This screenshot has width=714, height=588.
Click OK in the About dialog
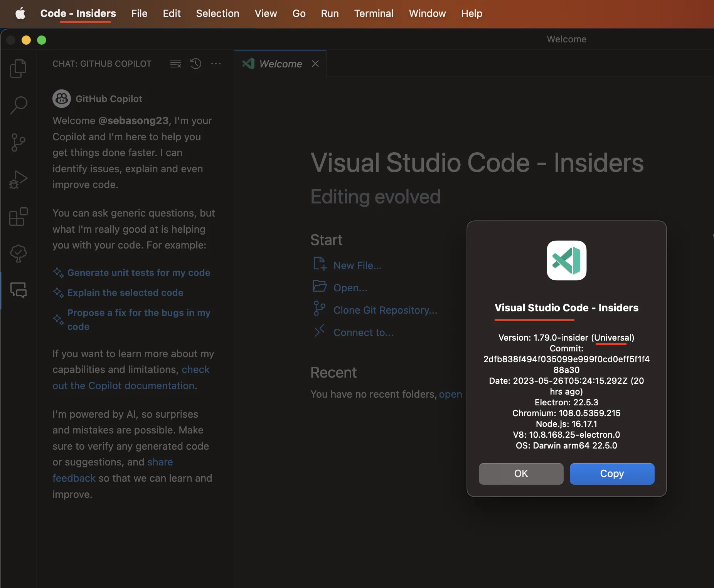(x=521, y=474)
